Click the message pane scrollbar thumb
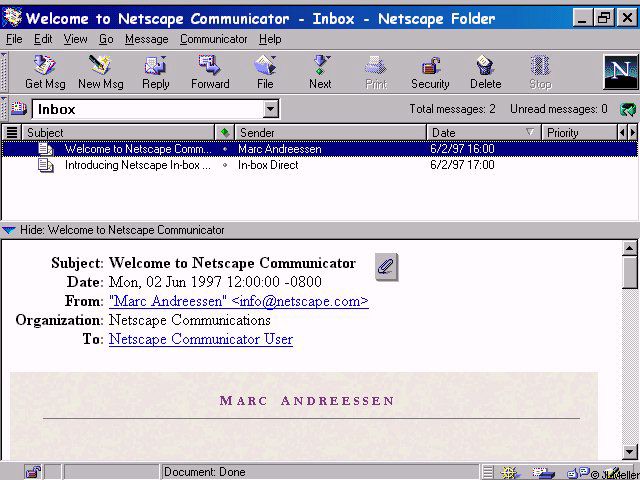This screenshot has width=640, height=480. [x=629, y=273]
